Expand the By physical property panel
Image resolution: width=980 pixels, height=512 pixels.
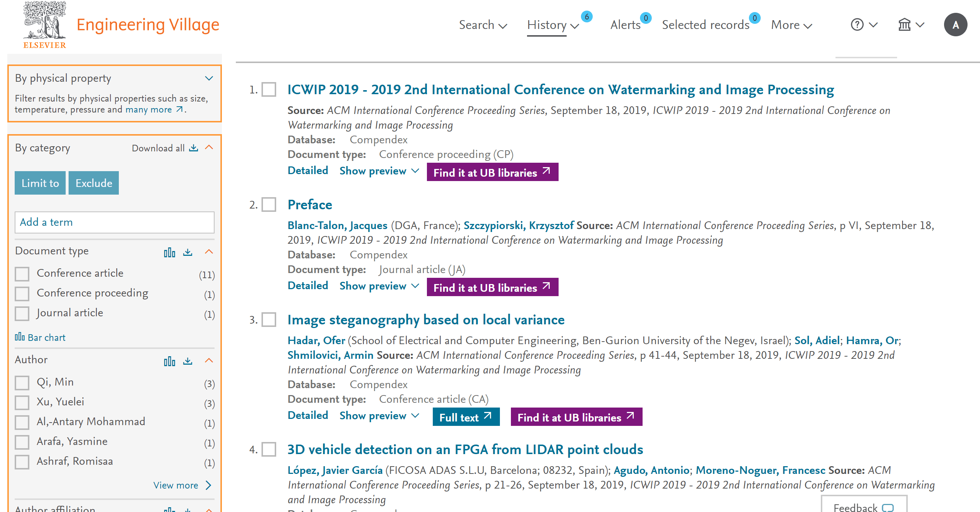pyautogui.click(x=209, y=78)
